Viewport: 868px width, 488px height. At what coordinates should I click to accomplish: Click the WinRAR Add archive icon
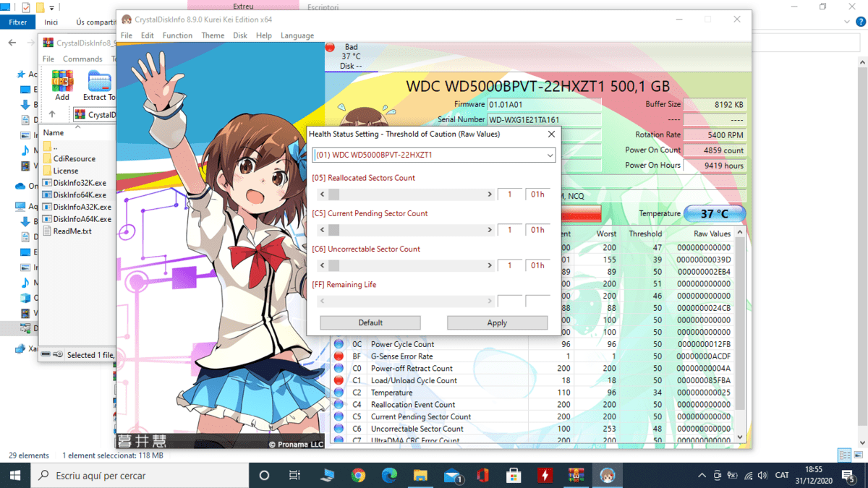coord(62,85)
